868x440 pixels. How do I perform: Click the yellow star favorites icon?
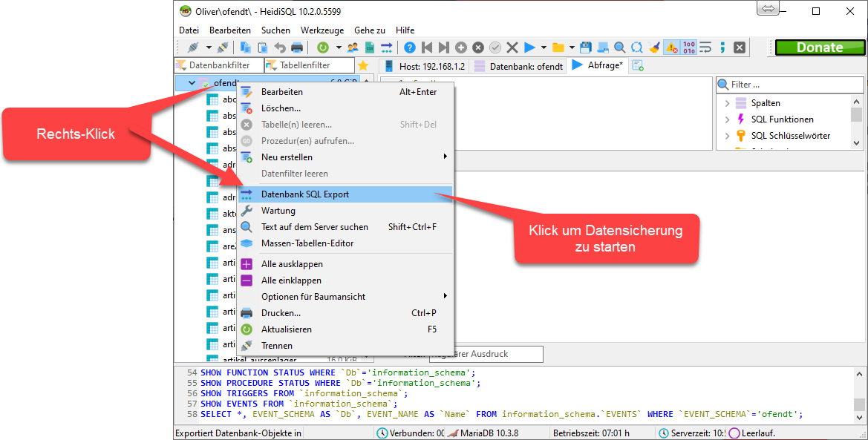pos(363,66)
